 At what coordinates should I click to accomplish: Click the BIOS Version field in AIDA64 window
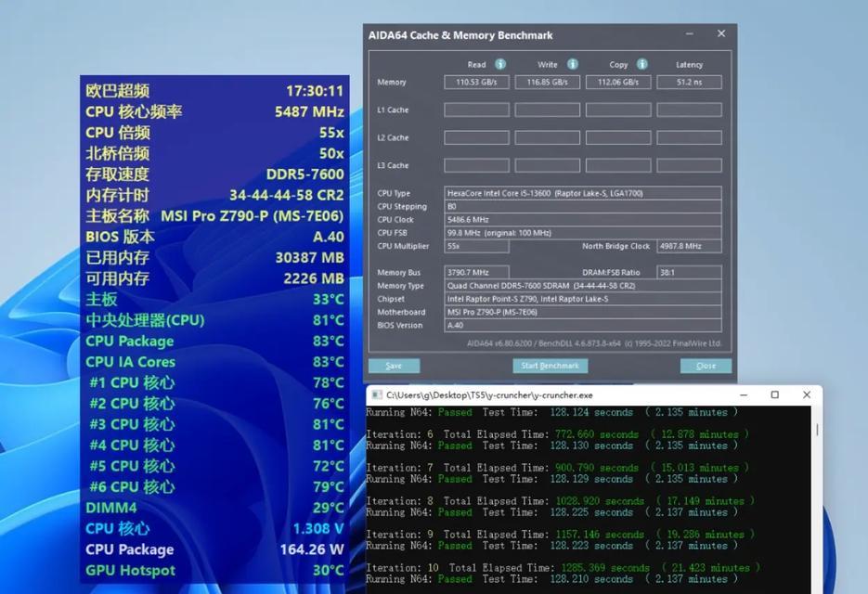click(583, 326)
